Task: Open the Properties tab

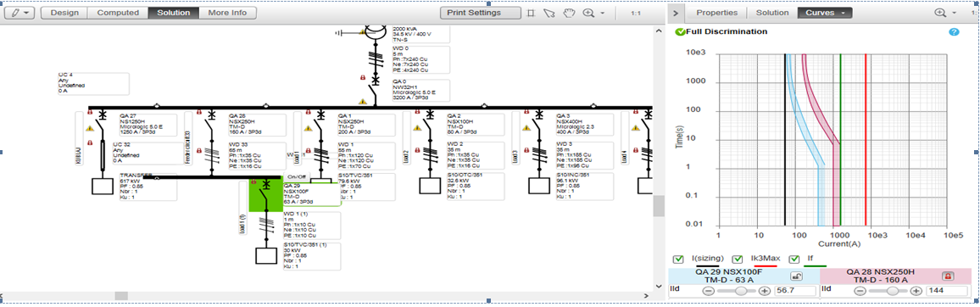Action: [x=717, y=13]
